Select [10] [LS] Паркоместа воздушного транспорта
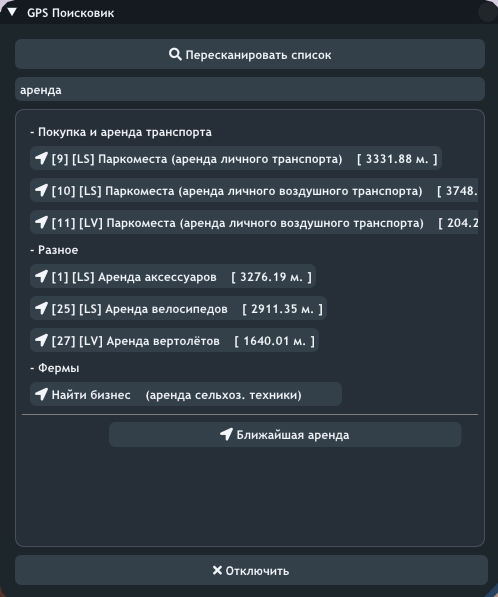 click(x=254, y=190)
